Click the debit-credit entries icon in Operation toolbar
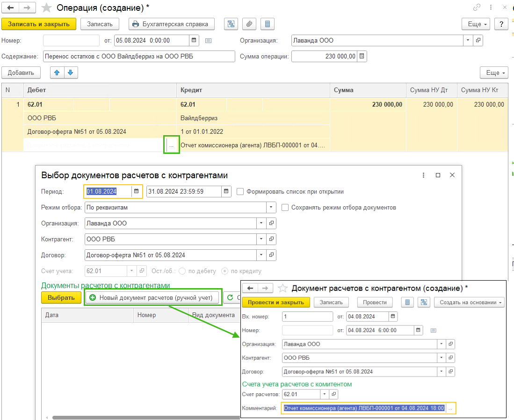Image resolution: width=514 pixels, height=420 pixels. (x=231, y=24)
